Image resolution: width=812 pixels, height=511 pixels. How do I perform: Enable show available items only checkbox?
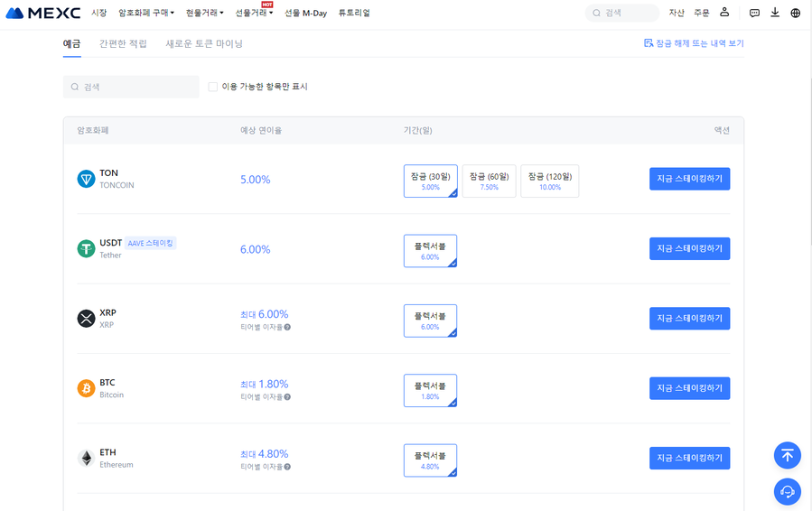tap(213, 87)
